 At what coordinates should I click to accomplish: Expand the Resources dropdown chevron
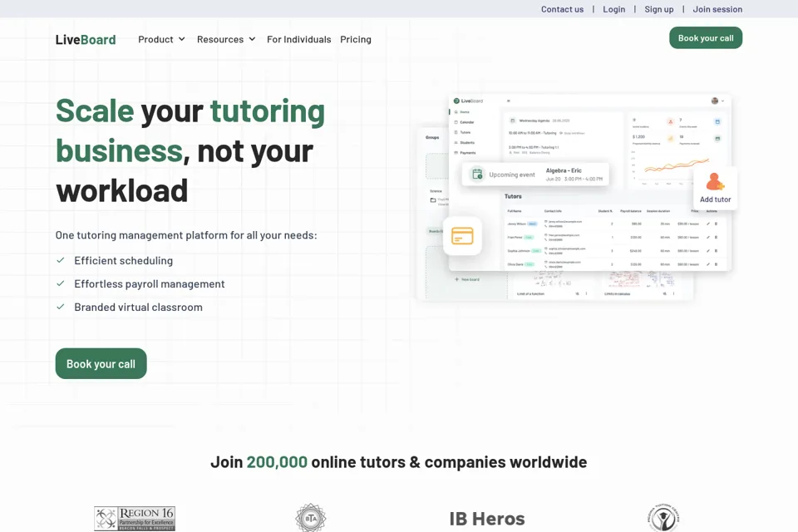(252, 39)
